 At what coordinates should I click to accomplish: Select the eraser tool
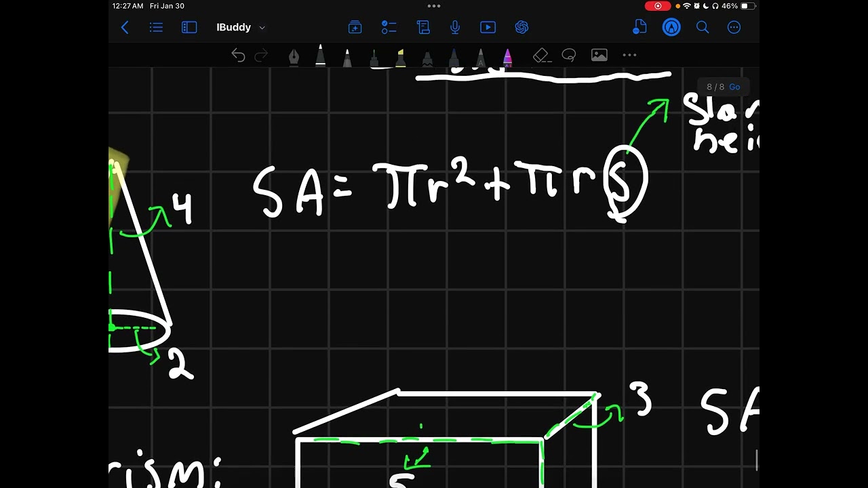[x=540, y=56]
